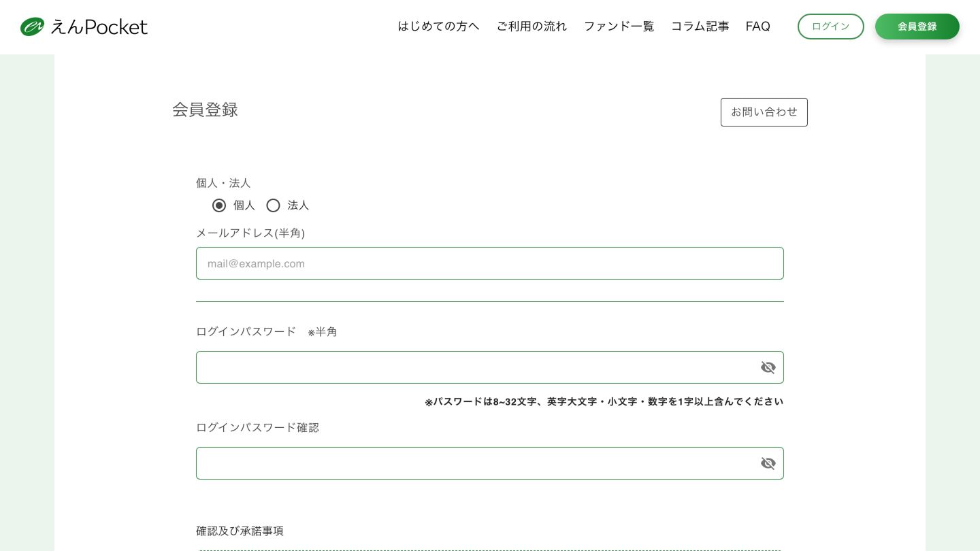Screen dimensions: 980x551
Task: Open the はじめての方へ menu item
Action: tap(439, 27)
